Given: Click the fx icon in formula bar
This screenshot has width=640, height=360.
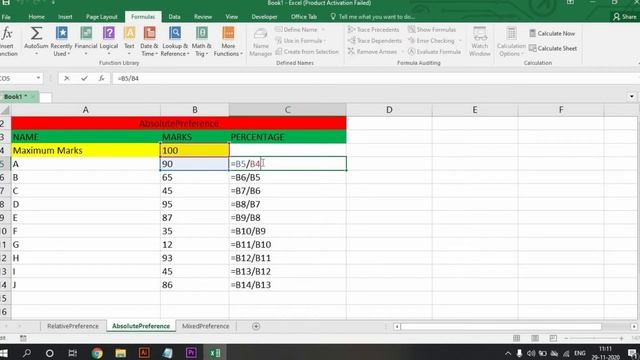Looking at the screenshot, I should [101, 78].
